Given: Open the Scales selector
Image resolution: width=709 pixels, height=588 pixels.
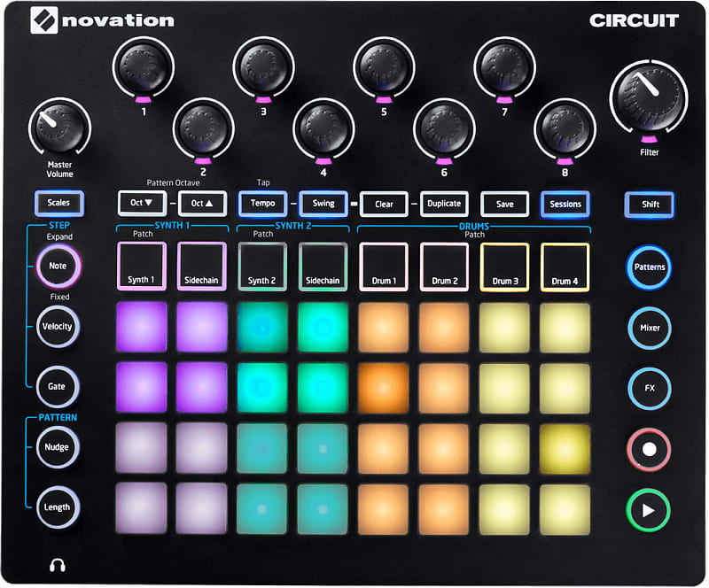Looking at the screenshot, I should [58, 204].
